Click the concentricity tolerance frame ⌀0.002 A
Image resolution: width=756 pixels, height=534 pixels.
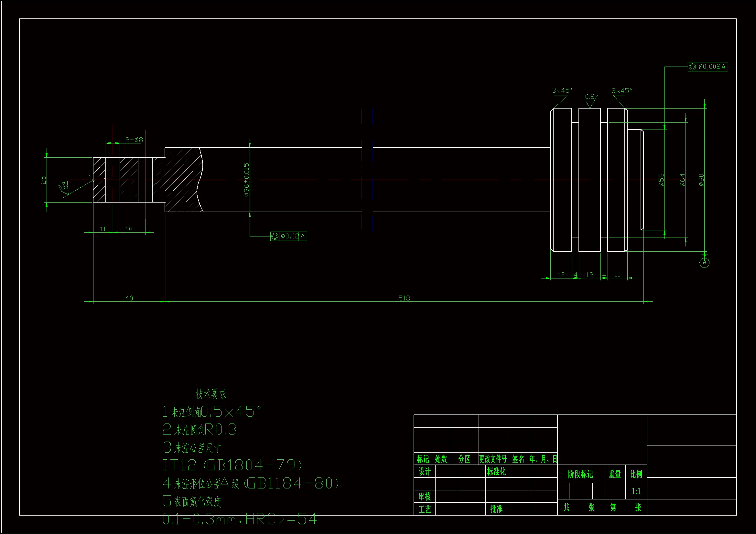(707, 67)
